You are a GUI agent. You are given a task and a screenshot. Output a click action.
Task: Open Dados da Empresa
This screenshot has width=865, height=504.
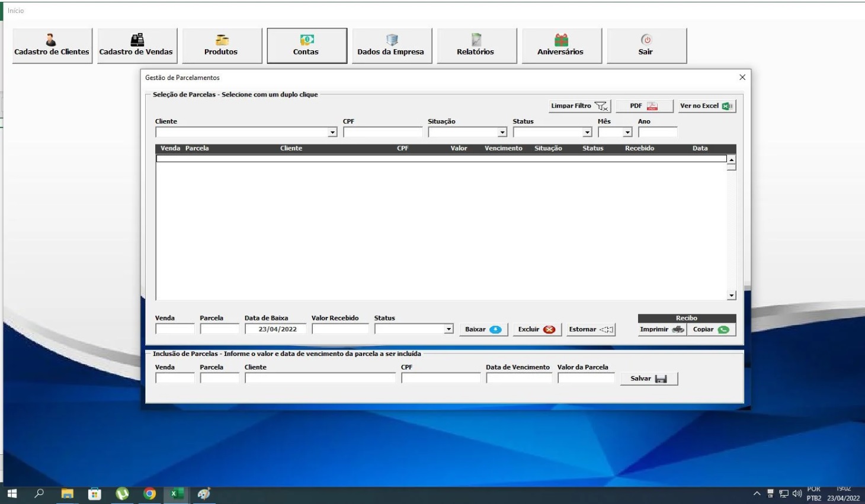click(x=392, y=46)
